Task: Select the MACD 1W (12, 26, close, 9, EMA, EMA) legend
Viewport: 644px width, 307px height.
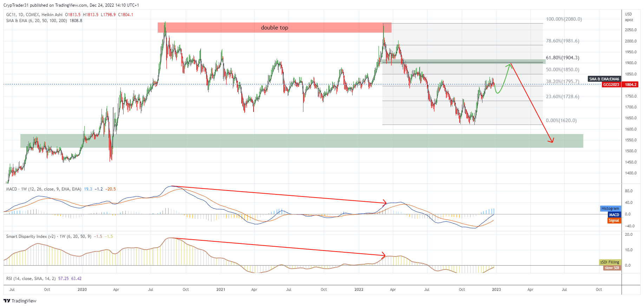Action: [44, 189]
